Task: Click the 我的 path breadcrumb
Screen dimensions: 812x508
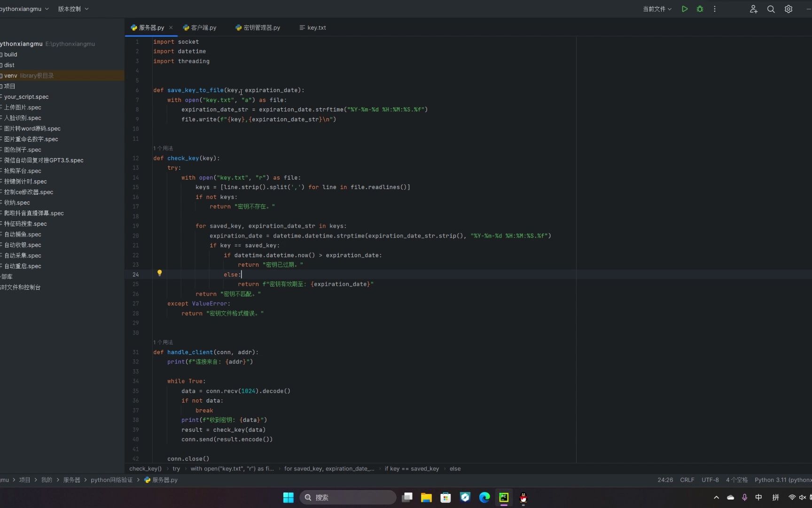Action: pyautogui.click(x=47, y=480)
